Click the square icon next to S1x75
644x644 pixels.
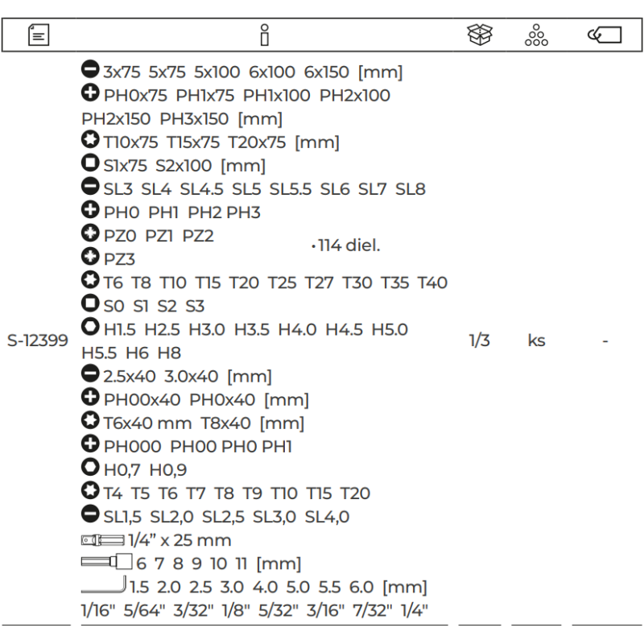[x=91, y=166]
